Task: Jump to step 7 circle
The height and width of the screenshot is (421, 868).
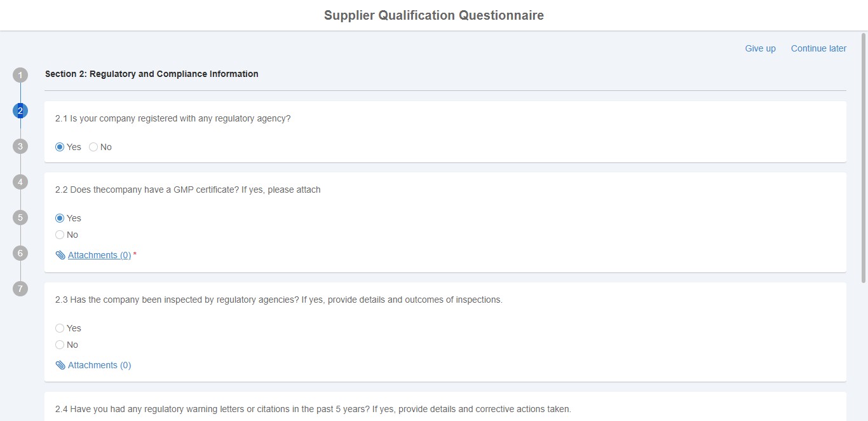Action: click(20, 289)
